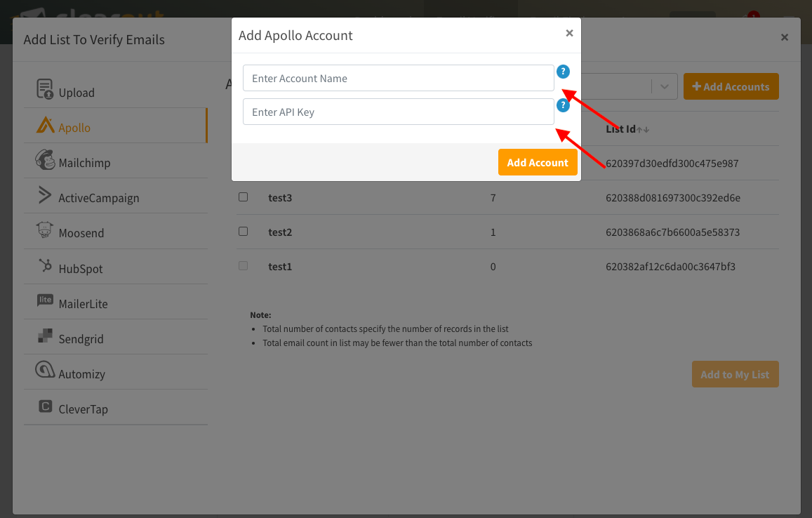Sort the table by List Id

pos(643,129)
